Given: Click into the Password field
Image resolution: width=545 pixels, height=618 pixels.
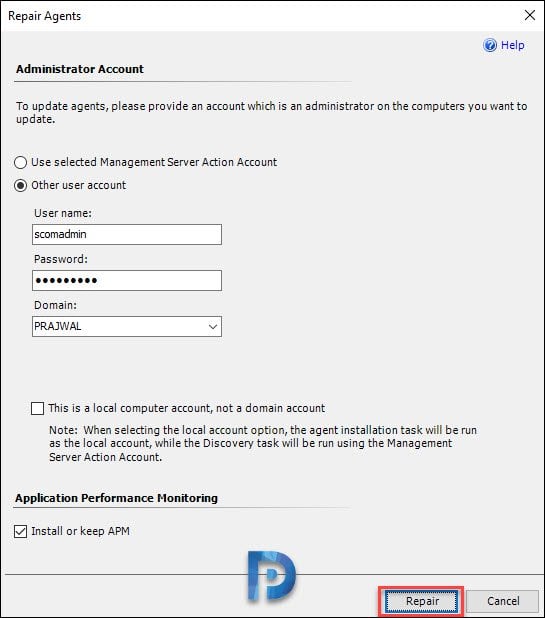Looking at the screenshot, I should (x=127, y=281).
